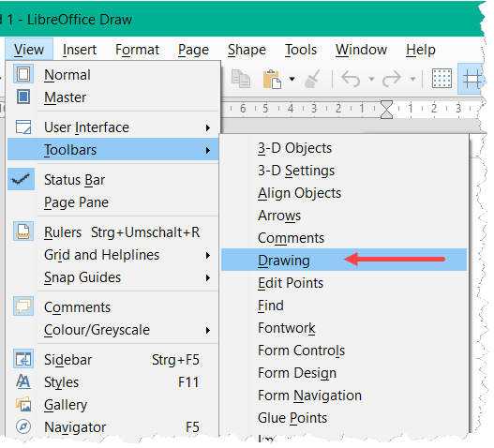Open the Tools menu
Viewport: 494px width, 448px height.
pos(301,50)
